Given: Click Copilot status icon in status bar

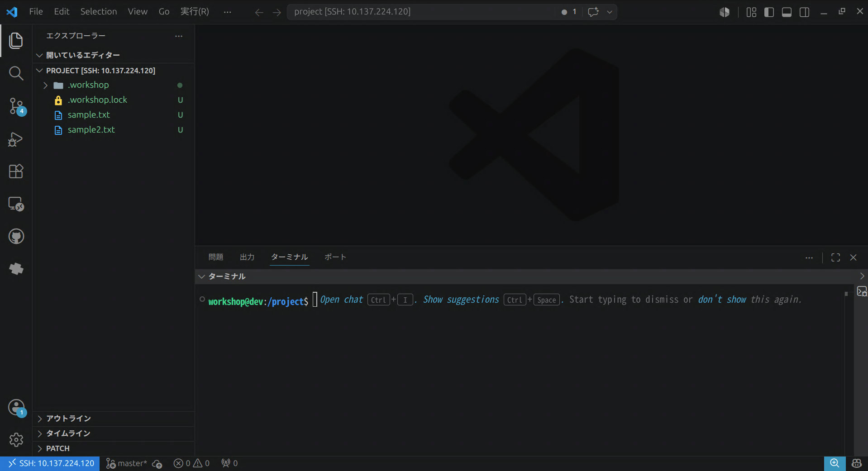Looking at the screenshot, I should pyautogui.click(x=856, y=463).
